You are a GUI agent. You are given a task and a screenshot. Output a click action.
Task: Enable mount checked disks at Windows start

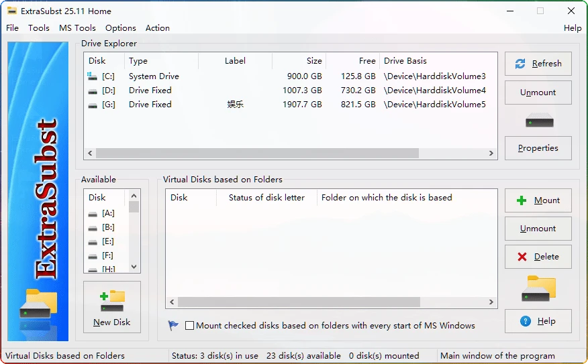click(x=190, y=326)
